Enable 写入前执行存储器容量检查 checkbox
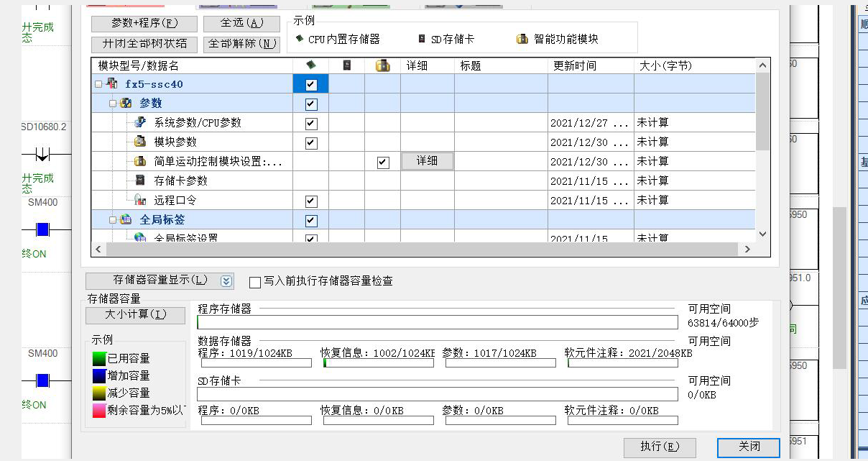 click(x=255, y=282)
